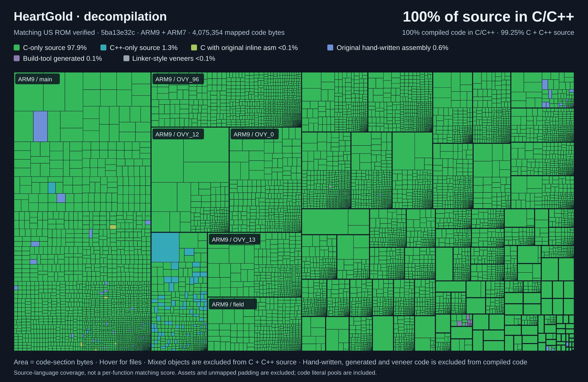The image size is (588, 382).
Task: Click the C++-only source teal legend swatch
Action: 103,48
